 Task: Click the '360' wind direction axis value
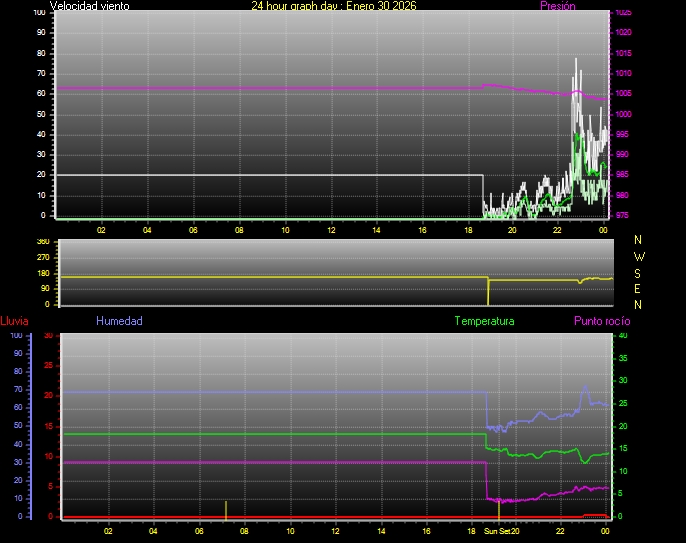42,242
